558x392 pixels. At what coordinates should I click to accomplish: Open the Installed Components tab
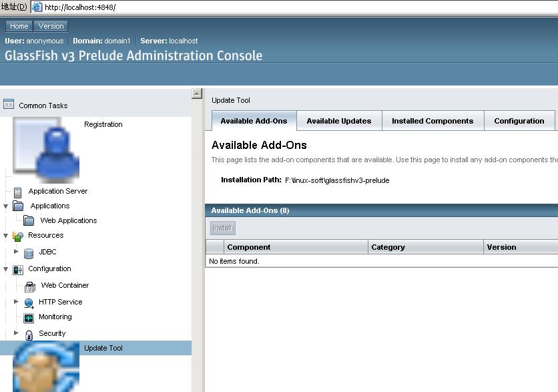pyautogui.click(x=433, y=121)
